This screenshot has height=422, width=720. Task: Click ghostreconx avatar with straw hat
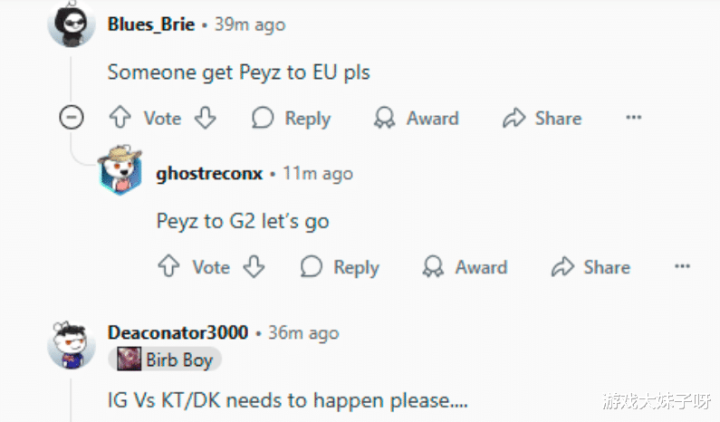[x=120, y=171]
